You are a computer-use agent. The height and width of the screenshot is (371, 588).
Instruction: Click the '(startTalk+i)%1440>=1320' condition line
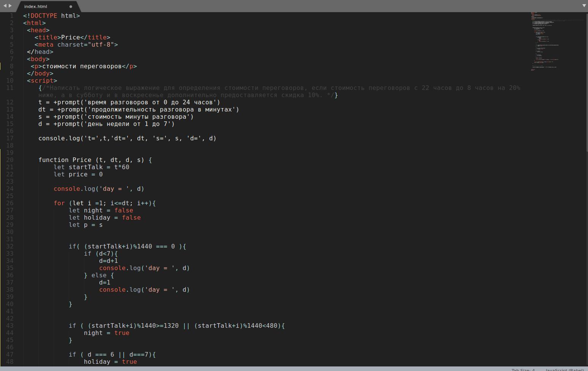(x=177, y=325)
